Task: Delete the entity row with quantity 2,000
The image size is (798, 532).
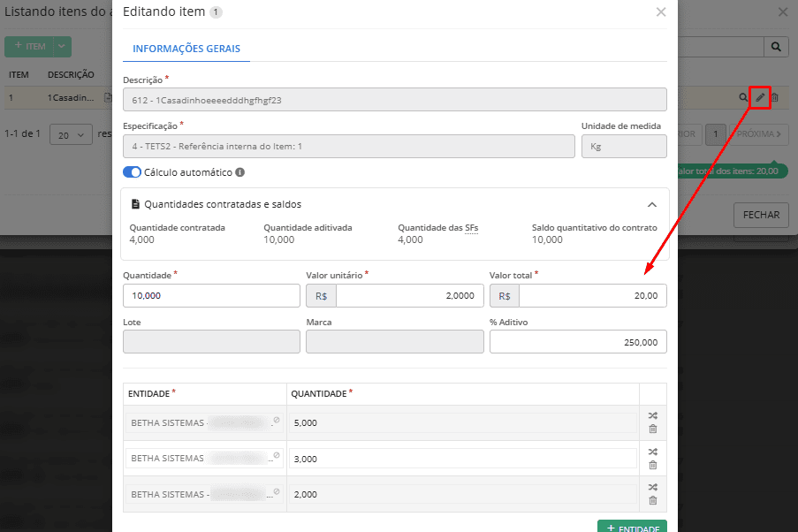Action: (653, 500)
